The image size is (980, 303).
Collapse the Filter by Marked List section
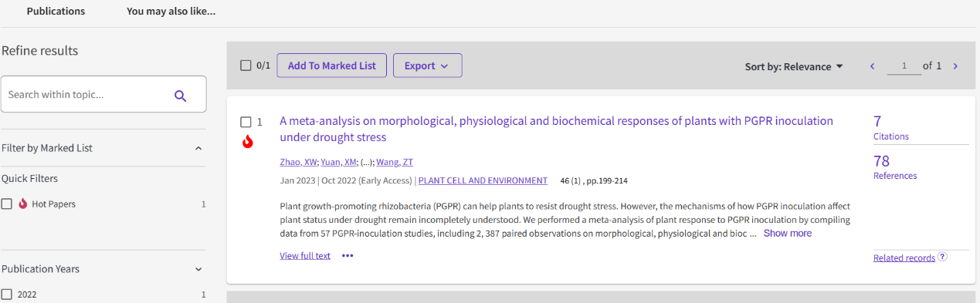coord(198,148)
